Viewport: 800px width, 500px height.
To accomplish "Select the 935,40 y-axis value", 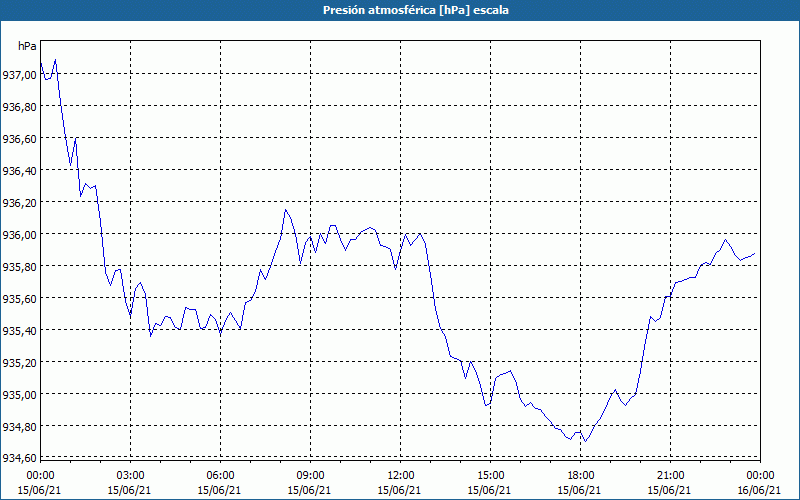I will pos(19,331).
